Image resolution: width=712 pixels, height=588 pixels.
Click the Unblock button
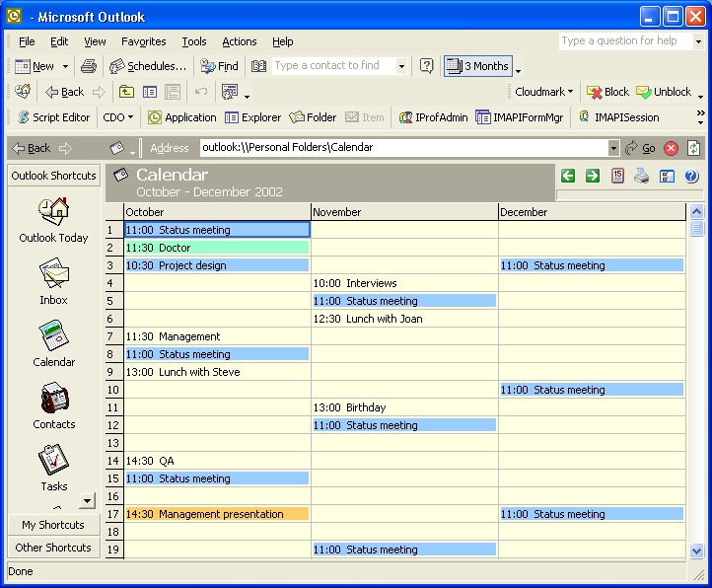coord(664,92)
